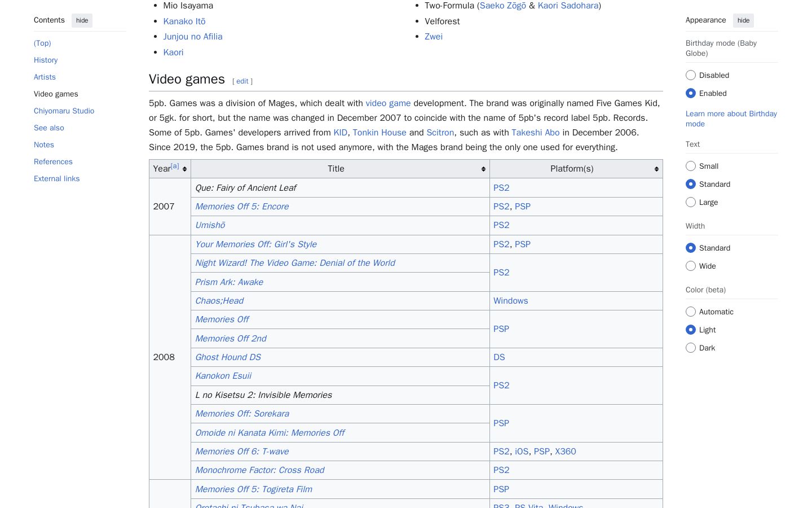This screenshot has height=508, width=812.
Task: Set color mode to Light
Action: point(691,330)
